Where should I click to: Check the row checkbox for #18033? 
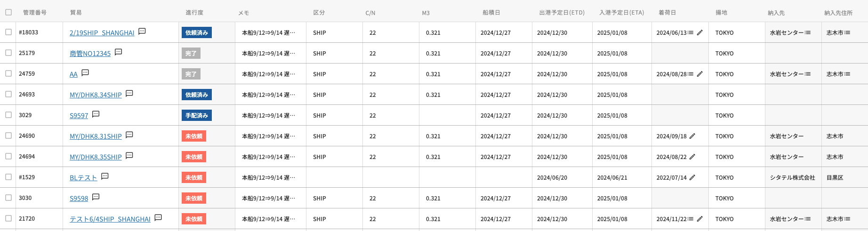click(8, 32)
